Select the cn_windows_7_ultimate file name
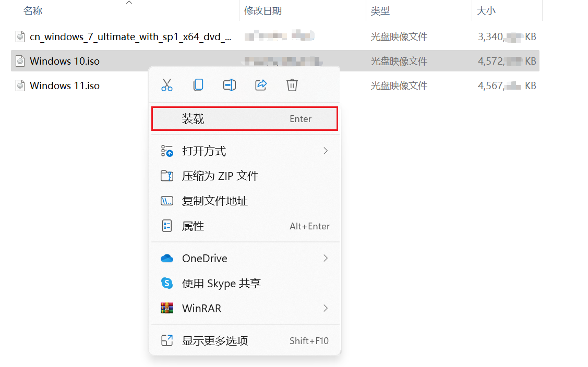This screenshot has width=588, height=367. [130, 36]
